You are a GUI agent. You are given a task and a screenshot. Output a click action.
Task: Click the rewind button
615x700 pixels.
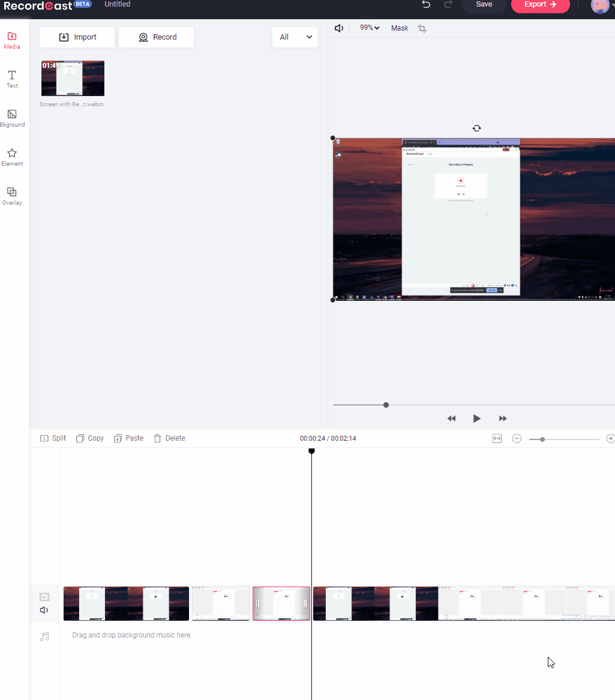click(x=451, y=418)
